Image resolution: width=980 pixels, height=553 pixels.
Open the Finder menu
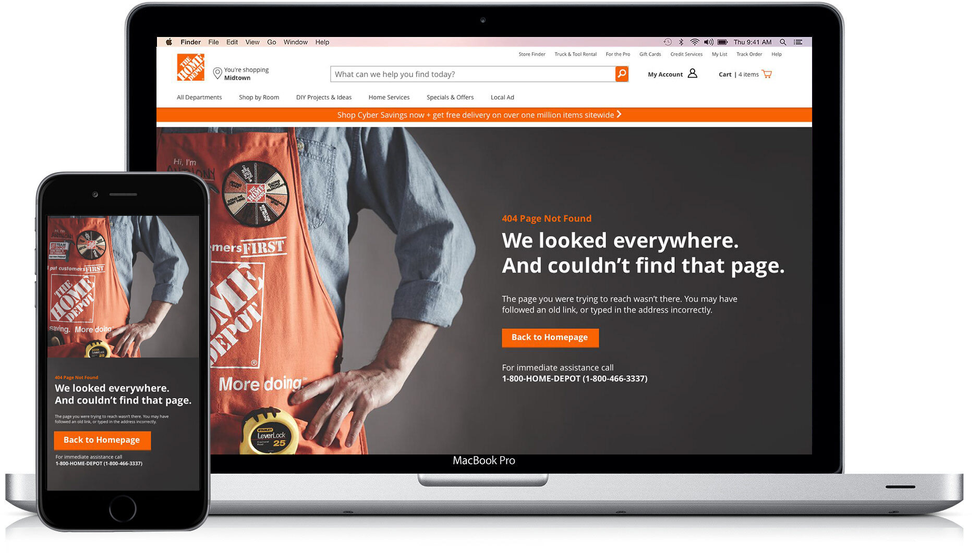tap(191, 42)
